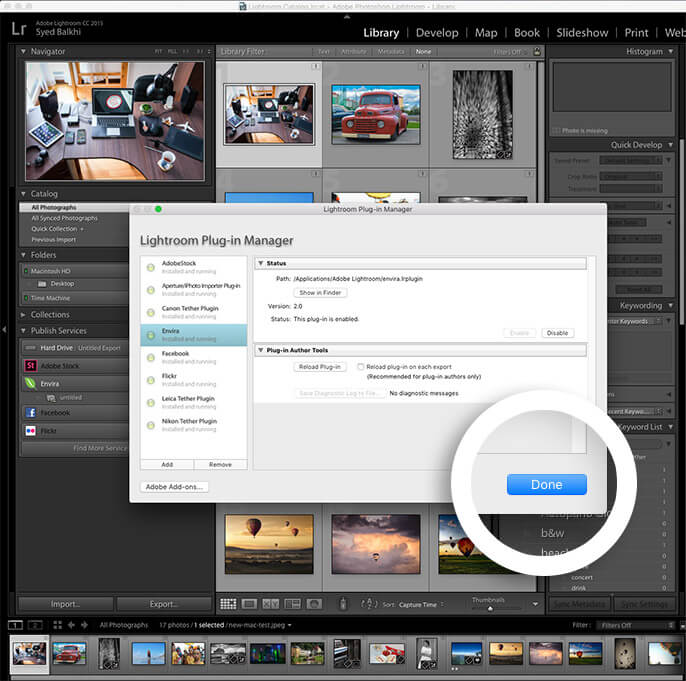This screenshot has height=681, width=686.
Task: Click the Flickr plug-in status indicator
Action: tap(150, 380)
